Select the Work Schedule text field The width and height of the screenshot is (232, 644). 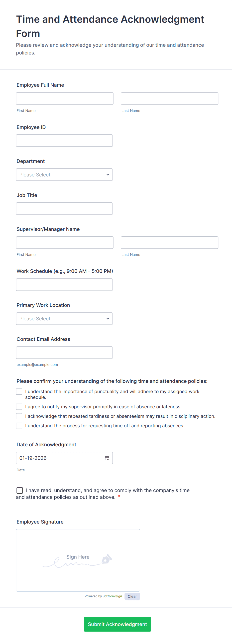[x=64, y=285]
